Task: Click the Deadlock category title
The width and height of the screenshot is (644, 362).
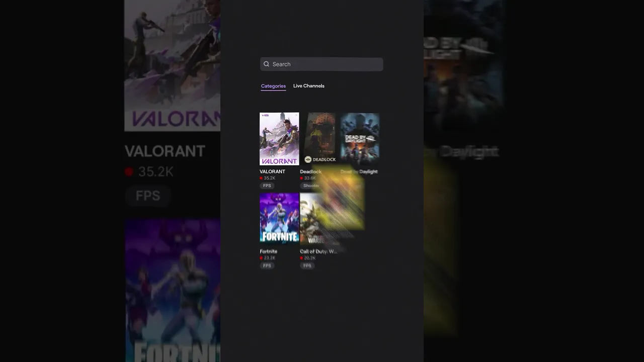Action: click(x=310, y=171)
